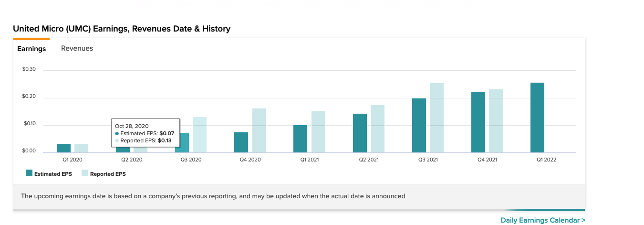Click the Q2 2021 reported EPS bar
Image resolution: width=644 pixels, height=225 pixels.
(377, 129)
